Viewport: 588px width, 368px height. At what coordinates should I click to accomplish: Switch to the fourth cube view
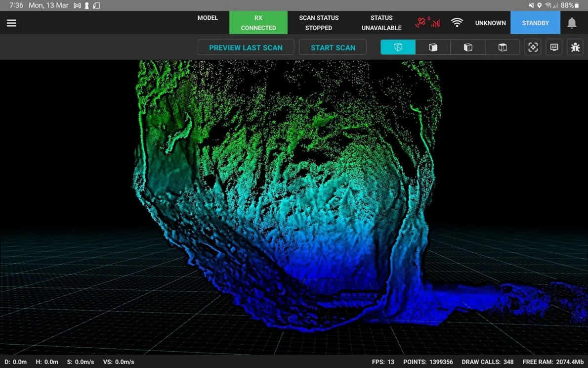tap(503, 47)
